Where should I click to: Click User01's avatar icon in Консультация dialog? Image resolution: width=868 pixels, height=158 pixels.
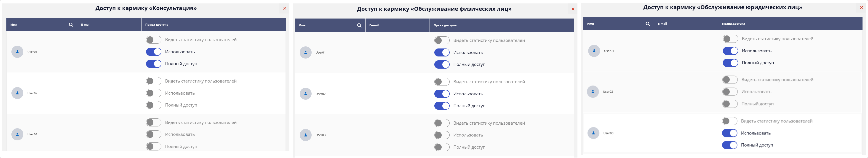tap(17, 51)
